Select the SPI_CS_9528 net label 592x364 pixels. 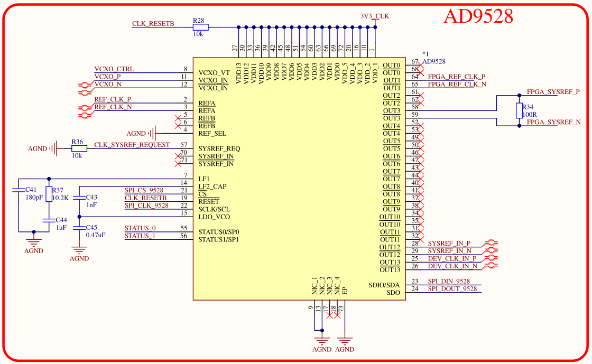coord(144,190)
